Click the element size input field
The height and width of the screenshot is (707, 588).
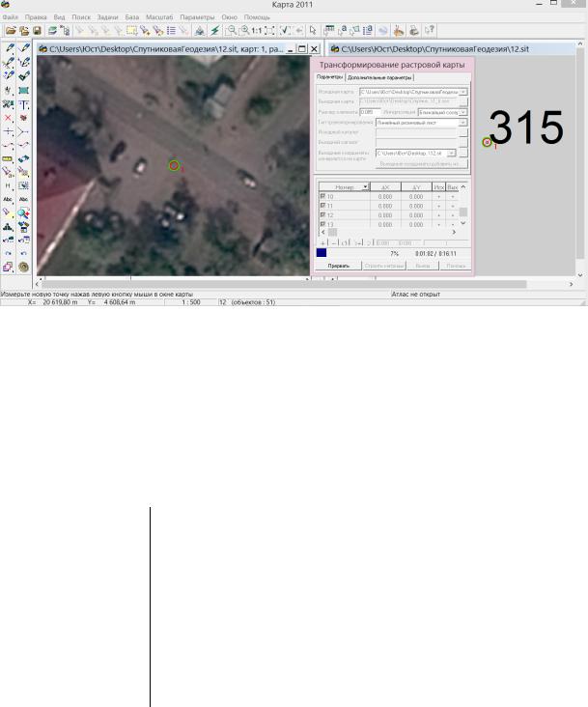pos(370,112)
